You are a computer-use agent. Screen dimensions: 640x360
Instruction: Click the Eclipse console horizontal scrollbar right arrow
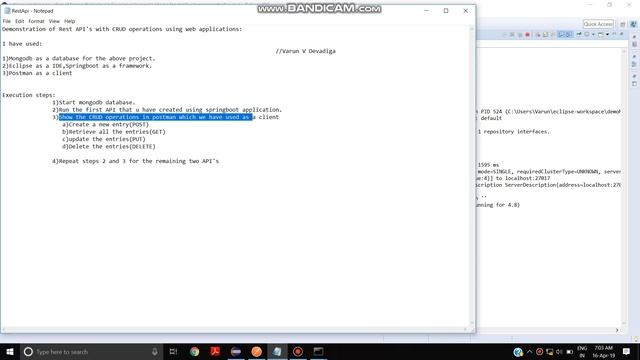617,330
